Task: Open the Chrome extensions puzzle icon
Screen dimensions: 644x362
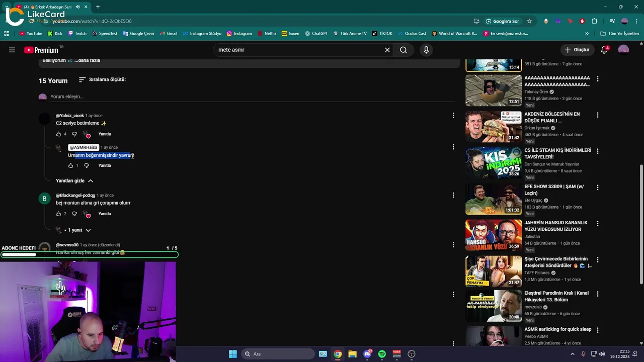Action: [x=595, y=21]
